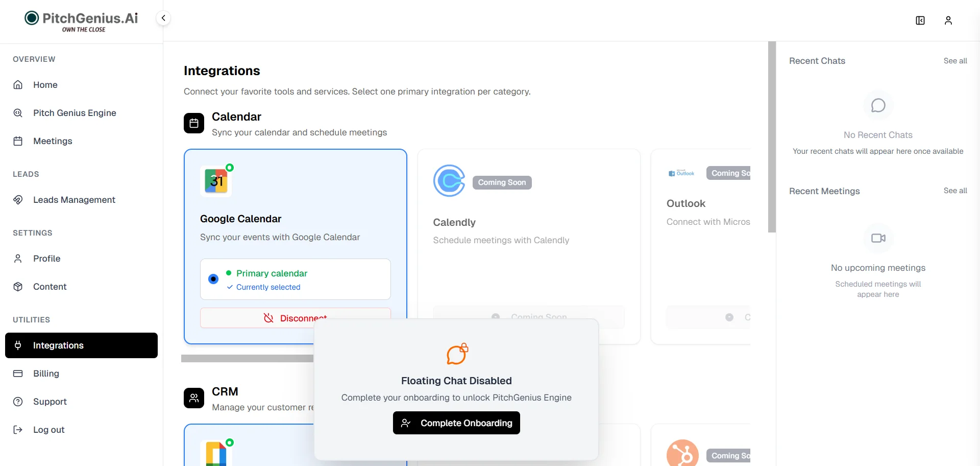The image size is (980, 466).
Task: Click the Billing card icon
Action: [18, 374]
